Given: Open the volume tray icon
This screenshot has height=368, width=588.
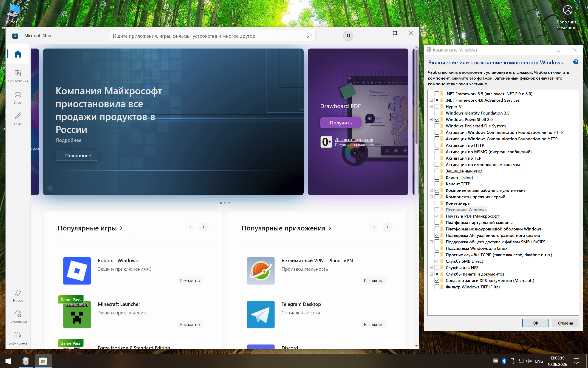Looking at the screenshot, I should click(x=529, y=361).
